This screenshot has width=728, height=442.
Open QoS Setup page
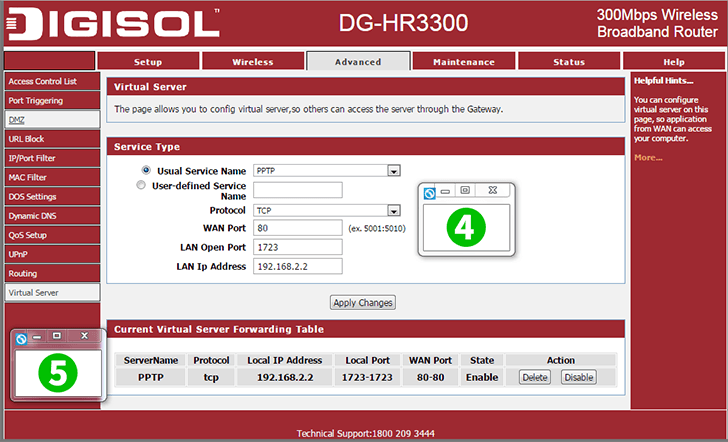pos(52,235)
